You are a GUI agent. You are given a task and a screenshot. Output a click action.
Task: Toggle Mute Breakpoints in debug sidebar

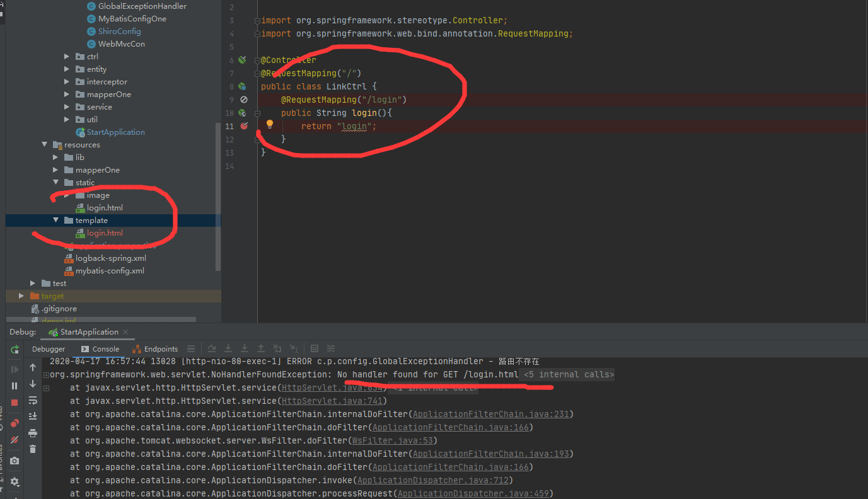point(14,440)
